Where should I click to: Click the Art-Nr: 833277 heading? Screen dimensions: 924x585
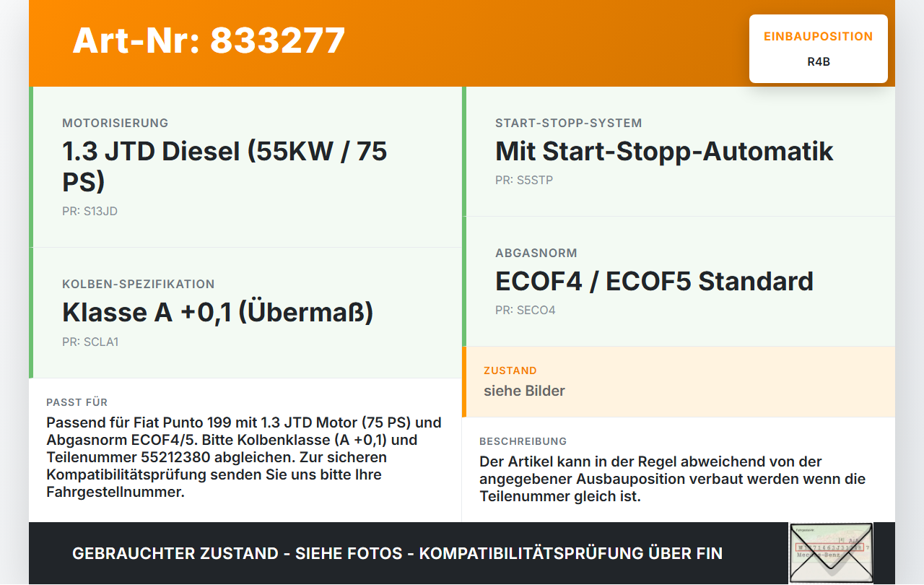209,40
